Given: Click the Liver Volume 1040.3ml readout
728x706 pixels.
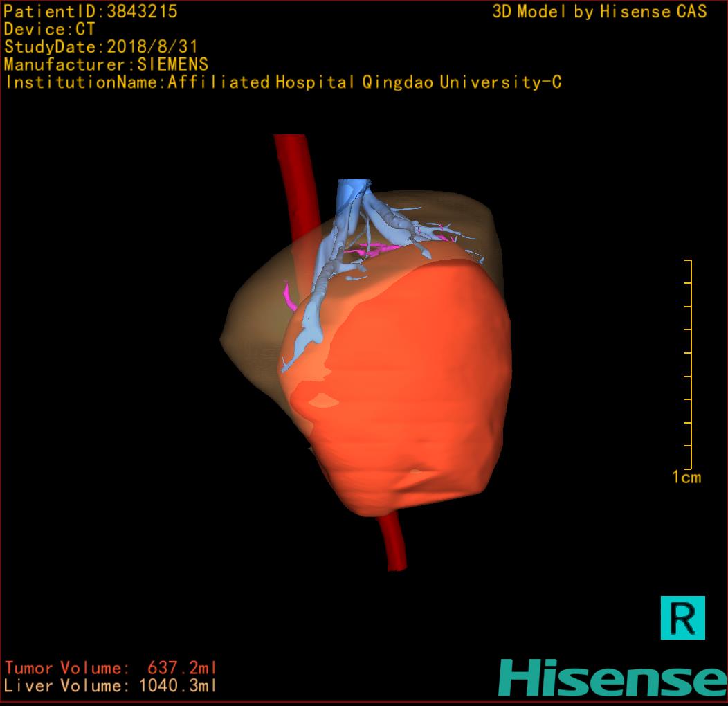Looking at the screenshot, I should tap(110, 686).
